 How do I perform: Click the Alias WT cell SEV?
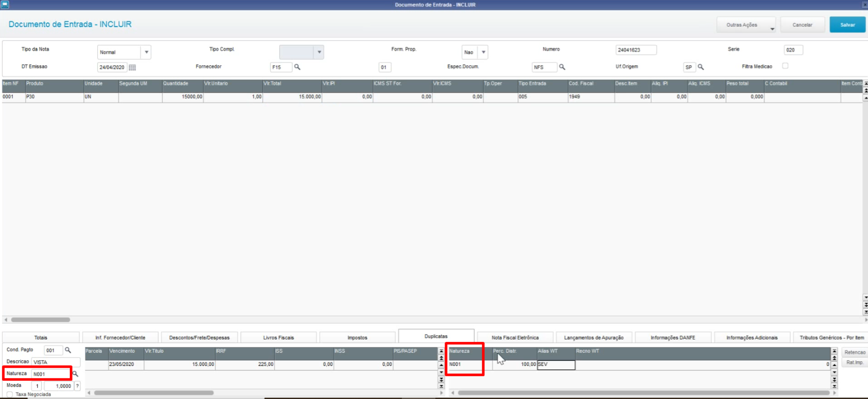(556, 365)
